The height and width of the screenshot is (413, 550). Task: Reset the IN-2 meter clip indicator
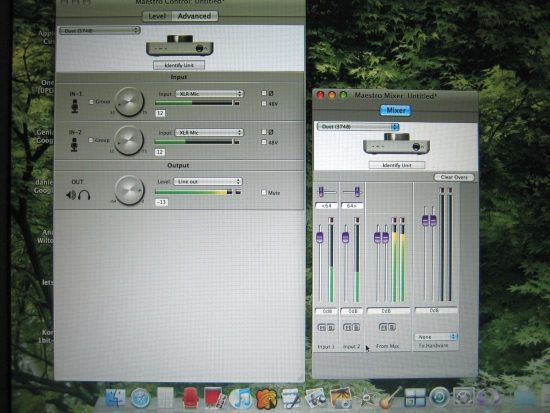(236, 142)
